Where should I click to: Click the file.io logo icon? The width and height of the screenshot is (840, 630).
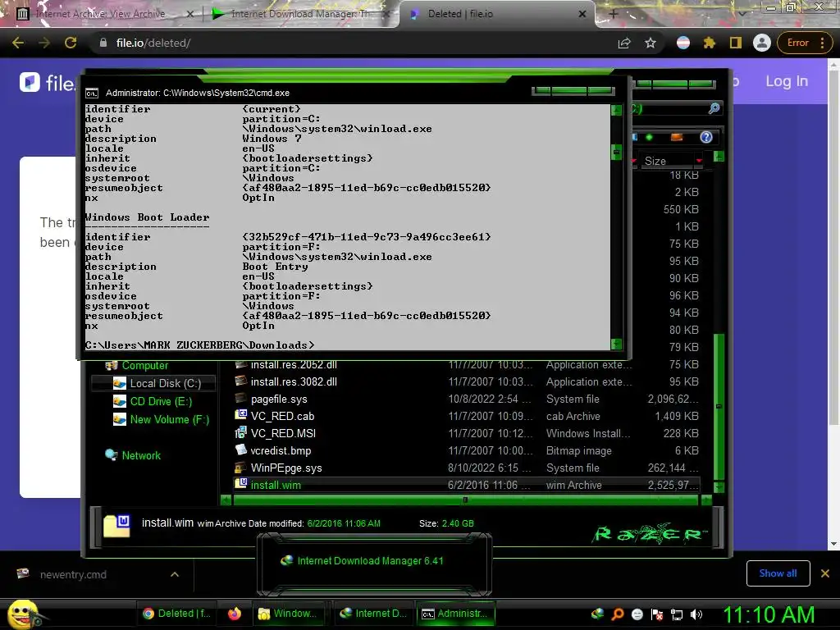pos(30,82)
